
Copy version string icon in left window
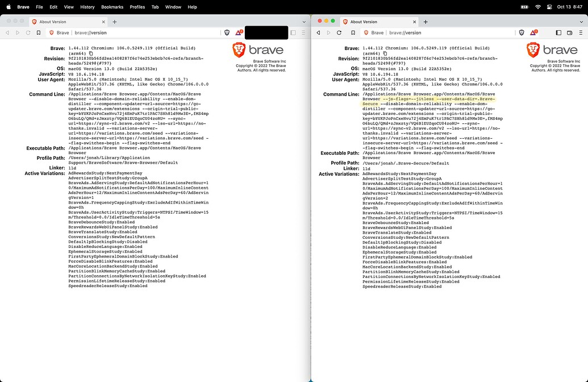tap(91, 53)
